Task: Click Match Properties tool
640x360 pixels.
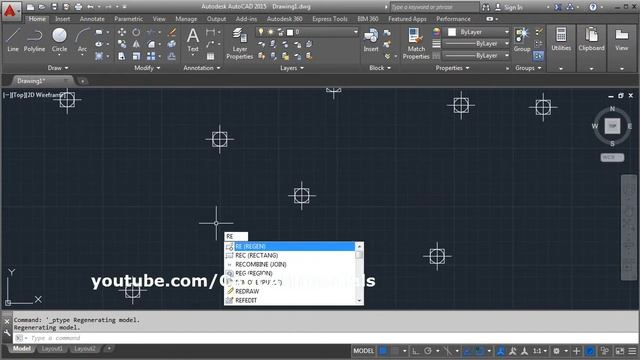Action: 416,44
